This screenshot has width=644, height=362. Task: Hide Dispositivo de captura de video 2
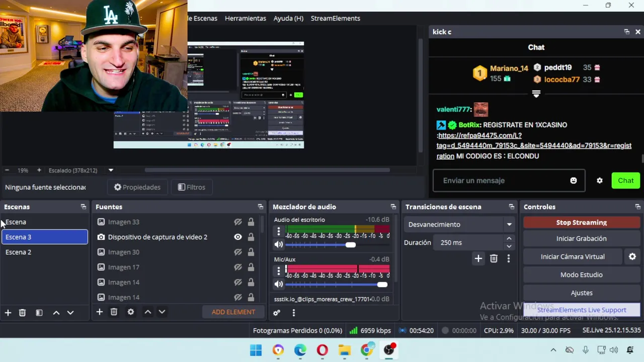pyautogui.click(x=238, y=237)
